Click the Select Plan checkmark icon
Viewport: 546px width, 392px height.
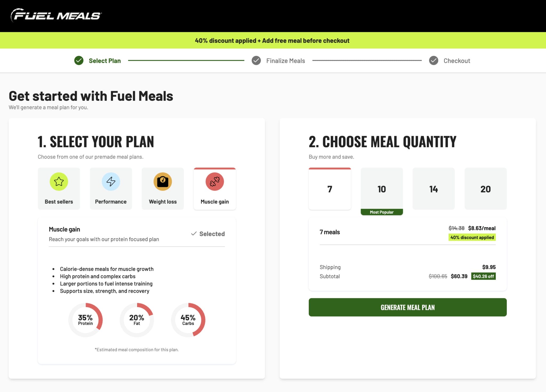78,60
